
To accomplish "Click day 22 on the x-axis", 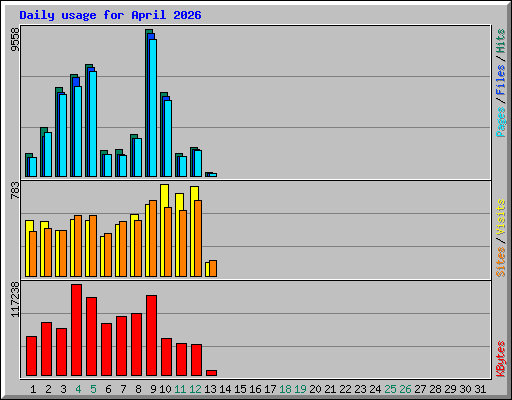I will point(345,389).
